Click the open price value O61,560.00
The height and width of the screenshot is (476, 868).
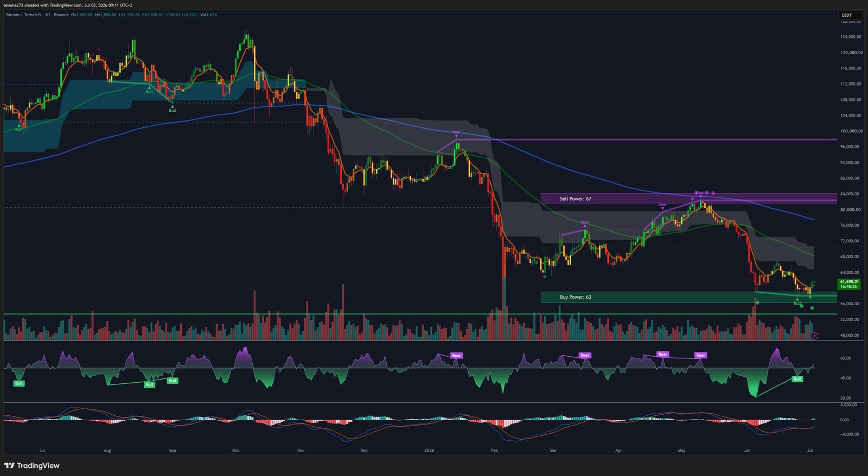[82, 15]
